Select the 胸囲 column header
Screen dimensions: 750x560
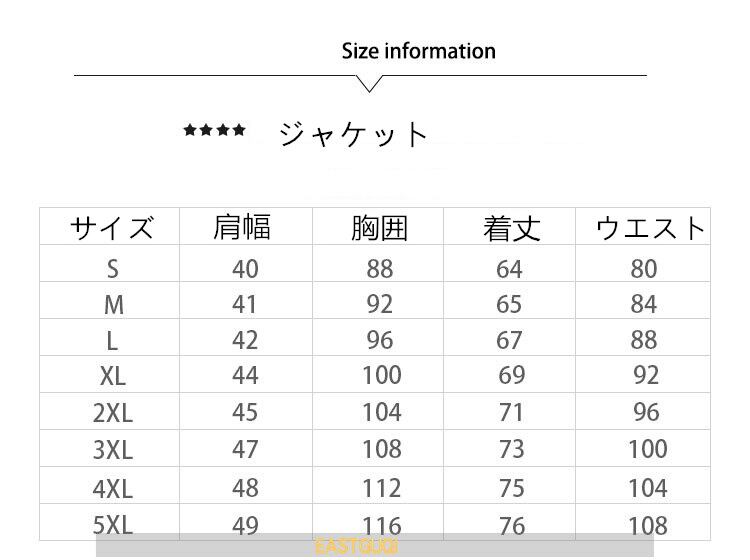[379, 228]
